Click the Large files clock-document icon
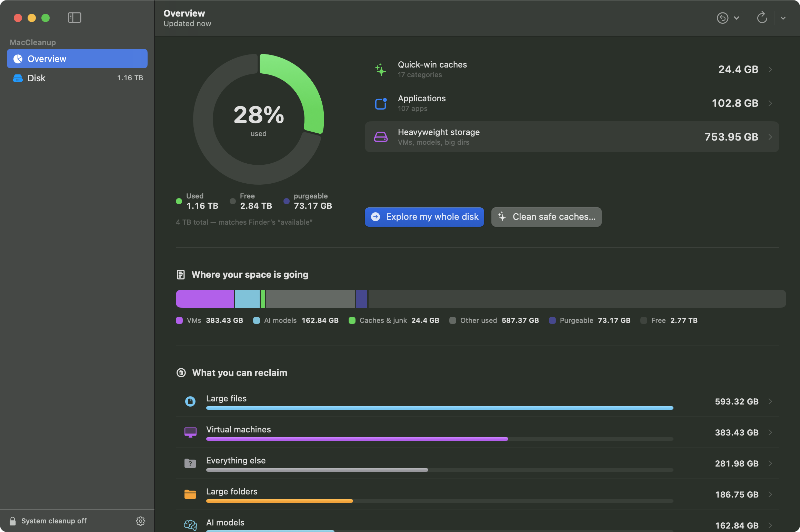Screen dimensions: 800x532 point(190,401)
